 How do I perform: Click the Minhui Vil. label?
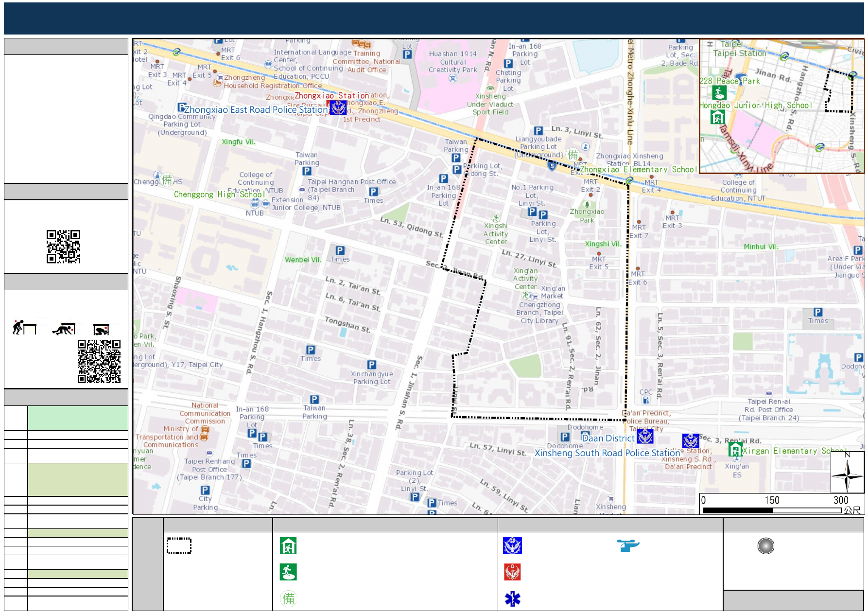click(761, 246)
